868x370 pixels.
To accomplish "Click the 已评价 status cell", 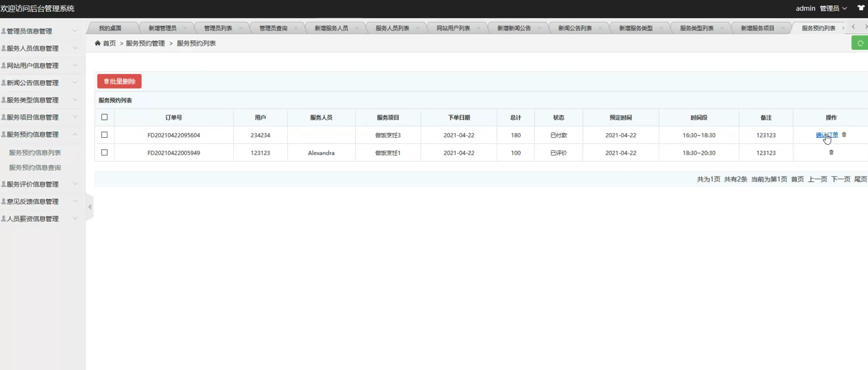I will click(x=558, y=153).
